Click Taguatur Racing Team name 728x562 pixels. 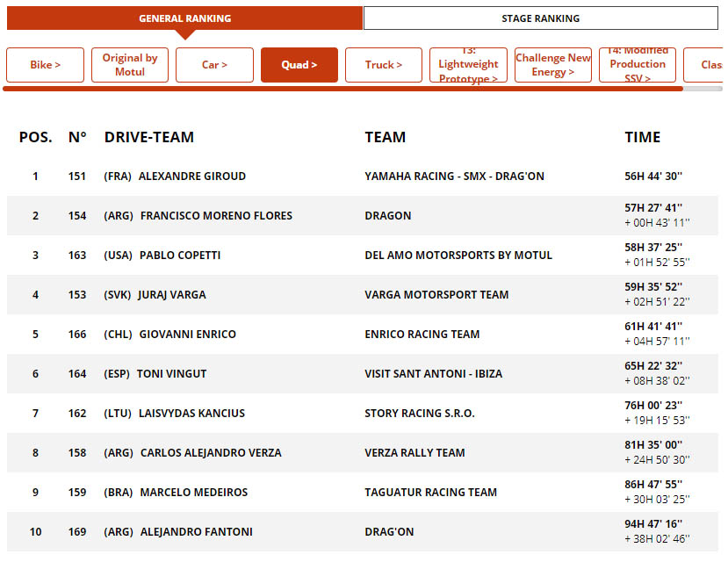click(430, 493)
